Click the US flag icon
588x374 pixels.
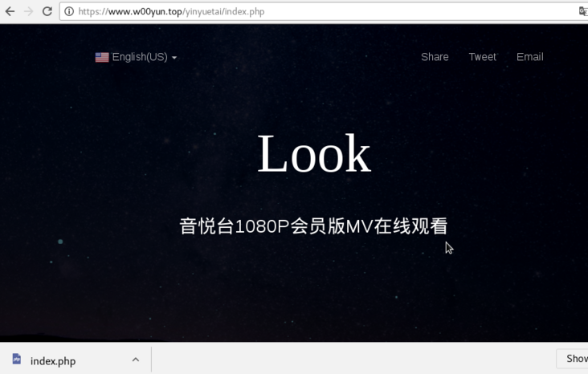(102, 57)
